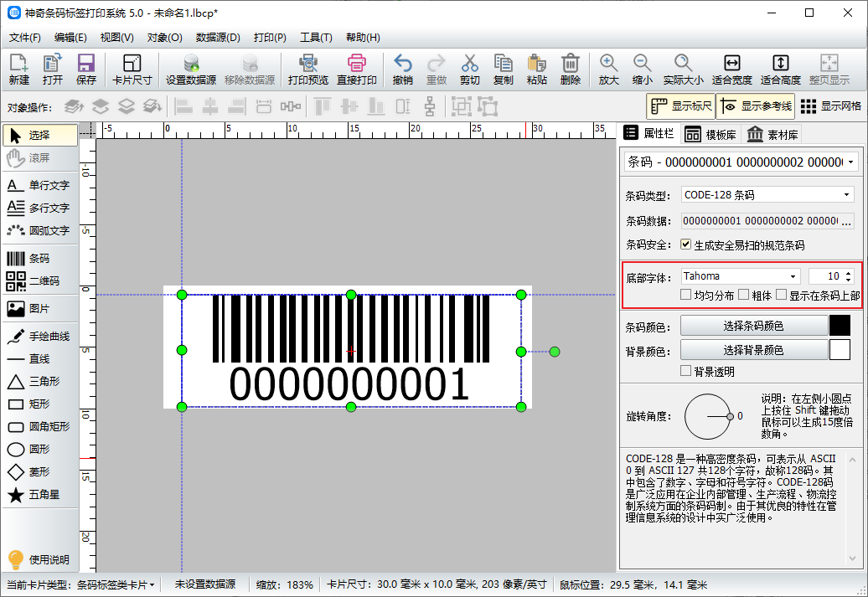Click the white background color swatch
868x597 pixels.
point(840,350)
